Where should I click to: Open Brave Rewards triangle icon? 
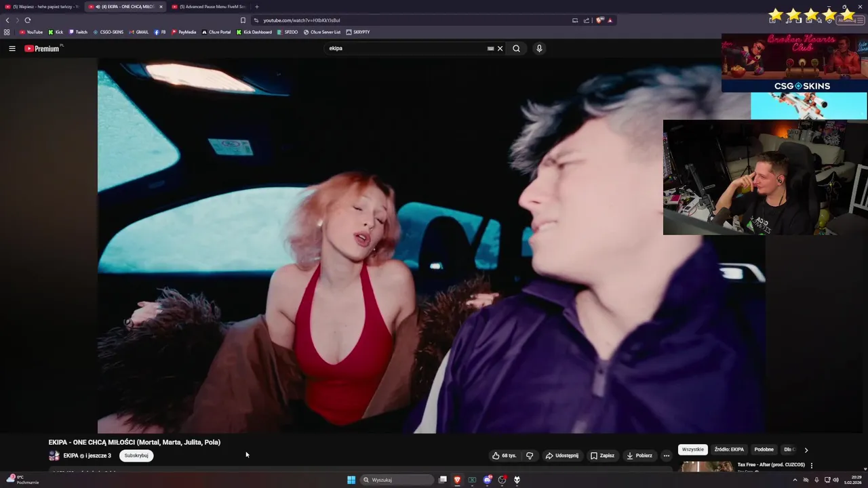(x=610, y=20)
